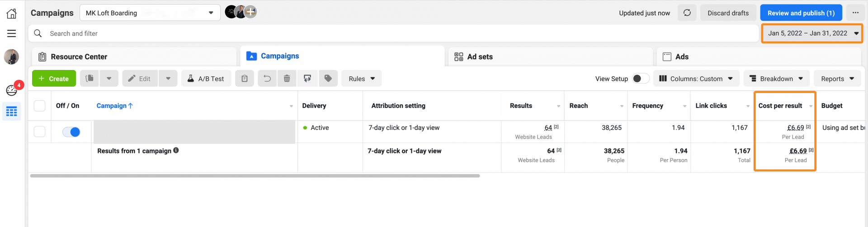Click the trash delete icon
Screen dimensions: 868x227
287,79
